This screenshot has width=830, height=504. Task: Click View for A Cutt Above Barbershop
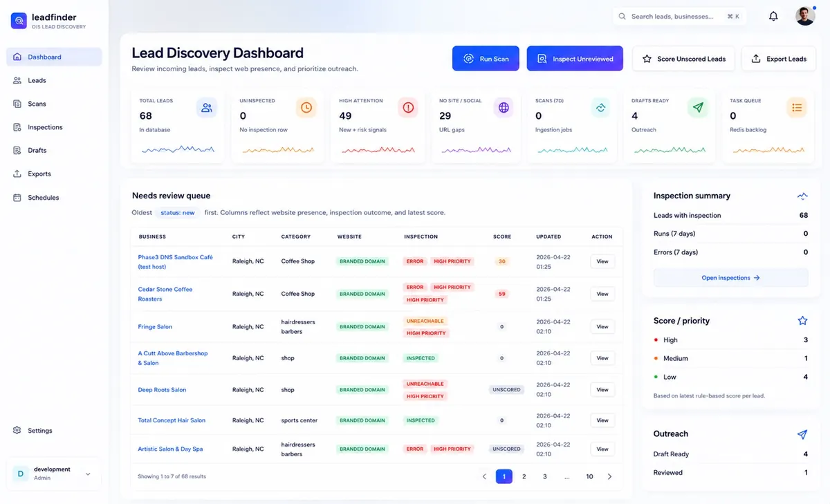[x=602, y=358]
